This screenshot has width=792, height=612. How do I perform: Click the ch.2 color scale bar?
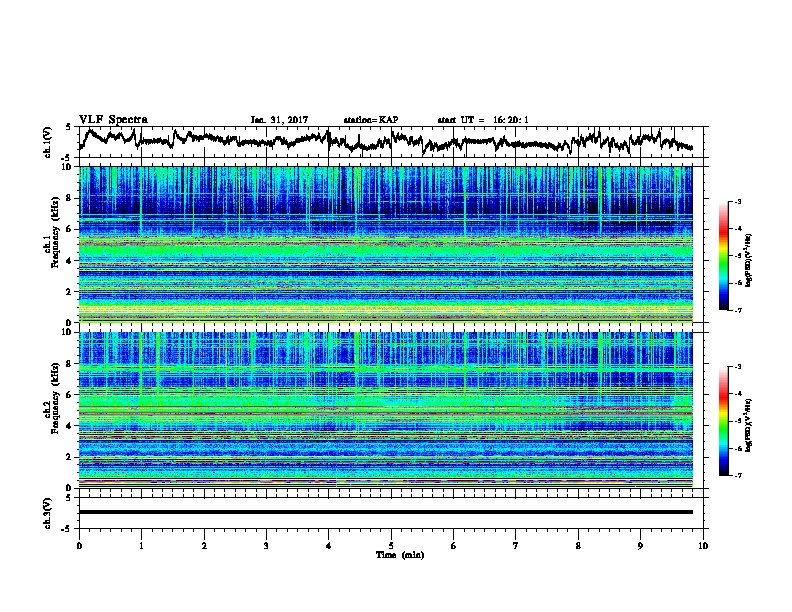coord(723,421)
